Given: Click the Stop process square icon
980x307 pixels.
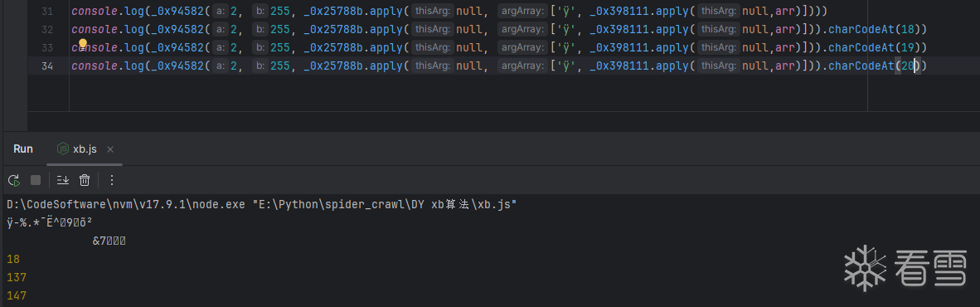Looking at the screenshot, I should pos(36,180).
